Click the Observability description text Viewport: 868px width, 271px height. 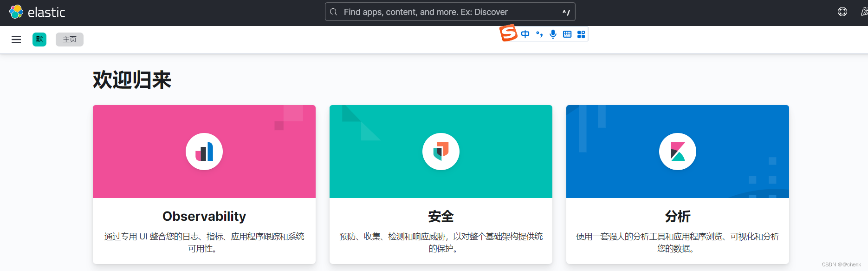point(204,243)
